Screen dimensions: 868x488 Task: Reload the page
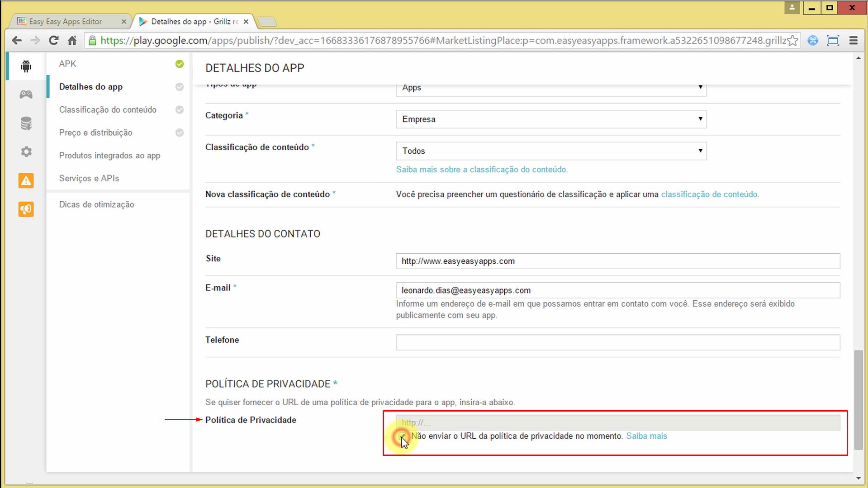tap(53, 40)
